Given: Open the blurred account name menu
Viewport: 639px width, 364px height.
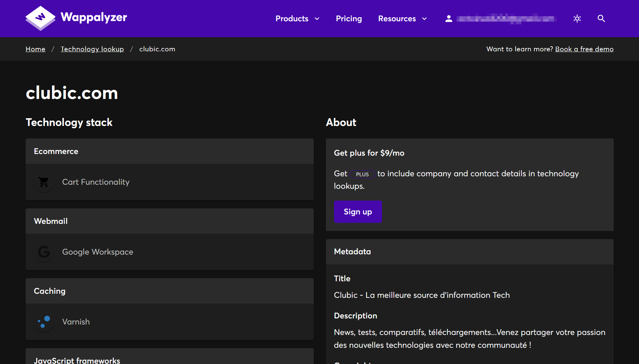Looking at the screenshot, I should (506, 19).
